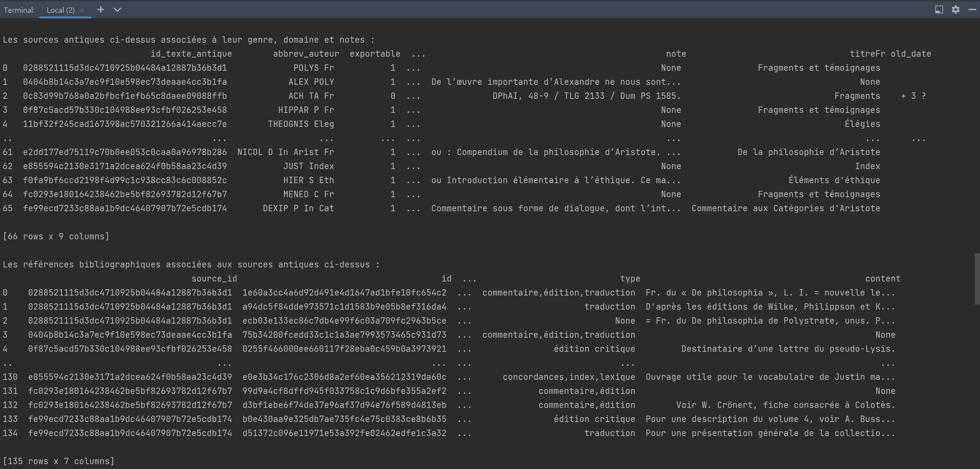980x469 pixels.
Task: Toggle terminal panel view mode icon
Action: click(939, 9)
